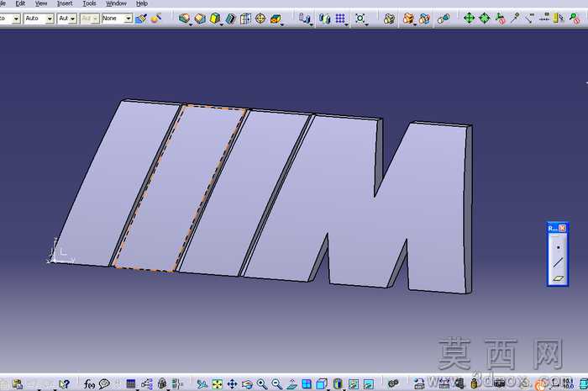Click the second green diamond-arrow icon
The height and width of the screenshot is (391, 588).
tap(485, 18)
